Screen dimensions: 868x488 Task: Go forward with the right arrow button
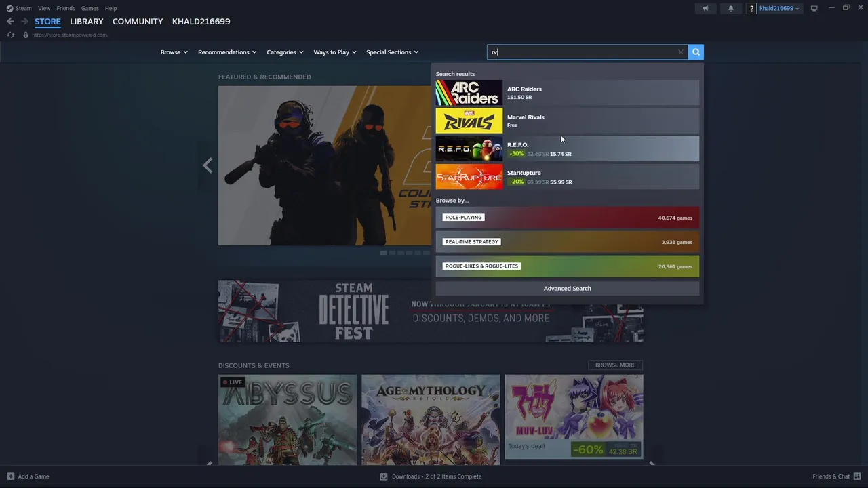[x=24, y=22]
